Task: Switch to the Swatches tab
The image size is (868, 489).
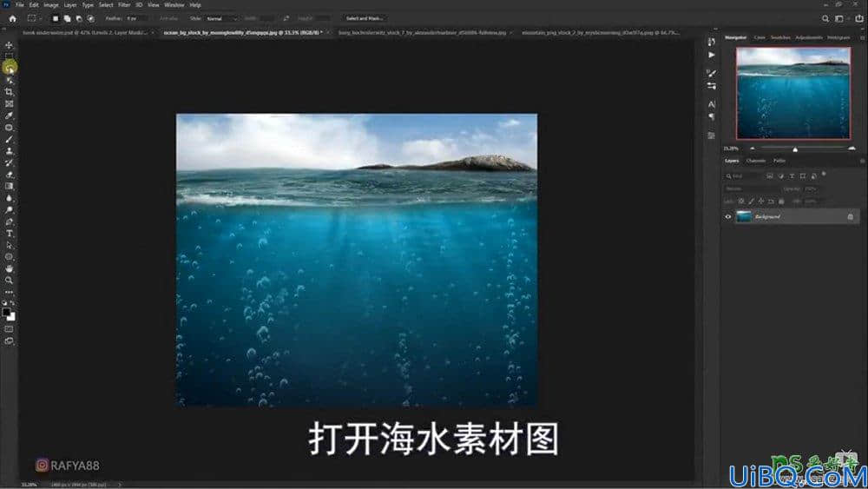Action: click(780, 37)
